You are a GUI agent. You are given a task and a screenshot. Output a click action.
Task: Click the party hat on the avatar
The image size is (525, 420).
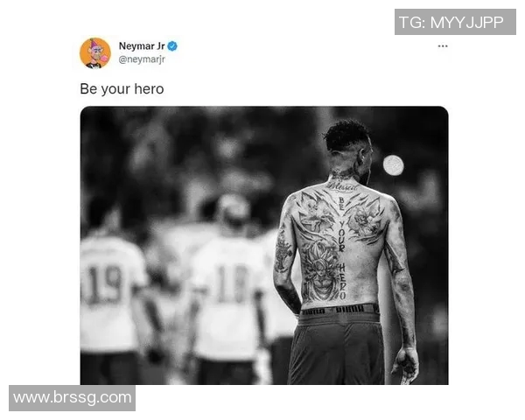tap(95, 44)
